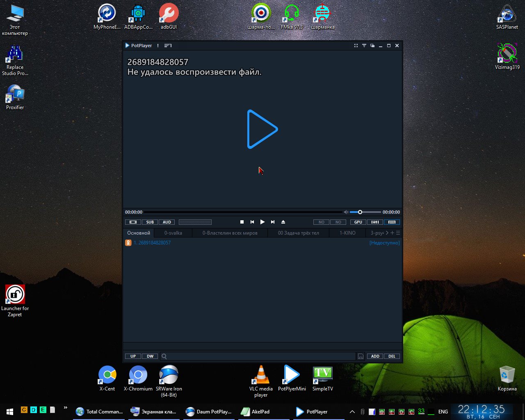Click the fullscreen icon in title bar

pos(356,46)
